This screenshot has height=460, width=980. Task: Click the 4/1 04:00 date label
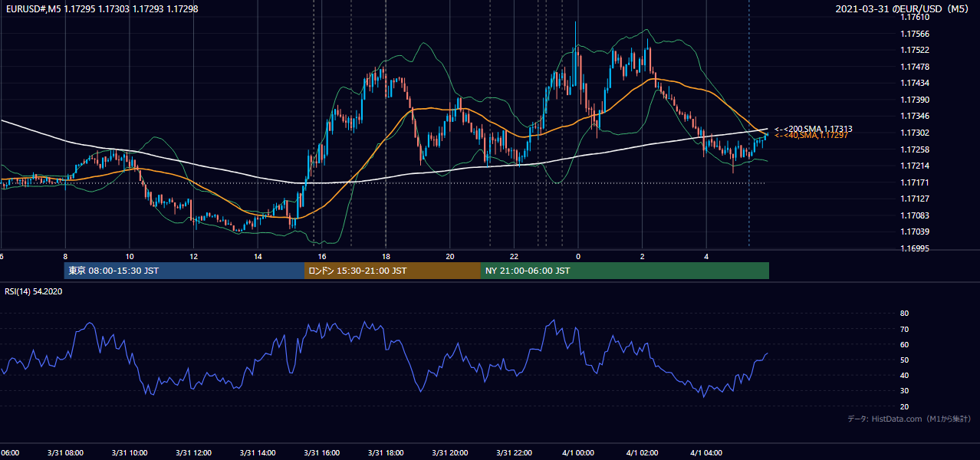(707, 453)
